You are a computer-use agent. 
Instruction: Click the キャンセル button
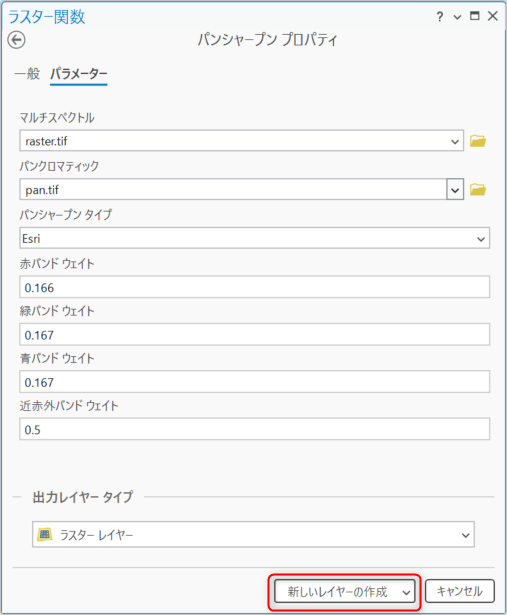pyautogui.click(x=460, y=591)
